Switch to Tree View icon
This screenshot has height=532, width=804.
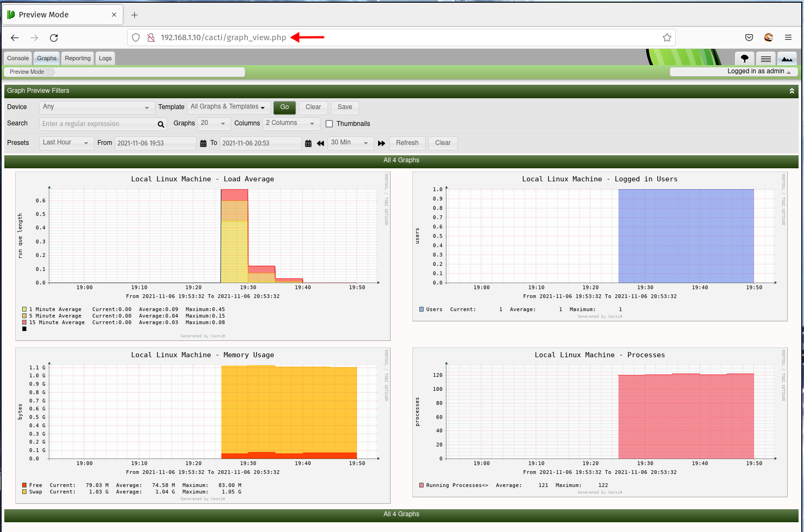pyautogui.click(x=744, y=59)
